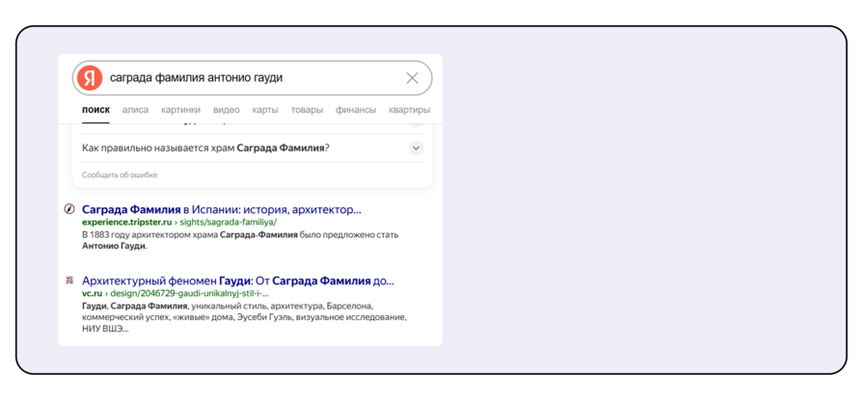868x400 pixels.
Task: Click the Tripster compass favicon
Action: click(68, 210)
